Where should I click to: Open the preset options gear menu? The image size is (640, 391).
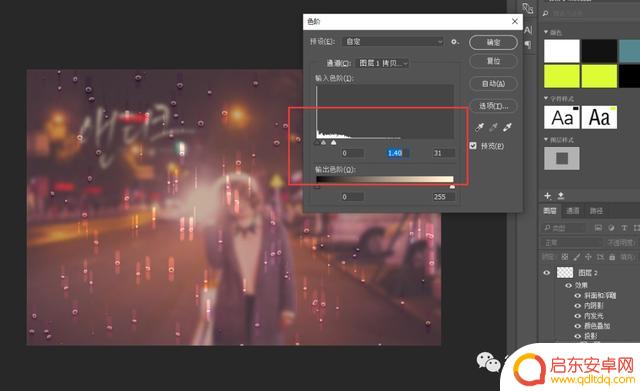click(x=455, y=42)
